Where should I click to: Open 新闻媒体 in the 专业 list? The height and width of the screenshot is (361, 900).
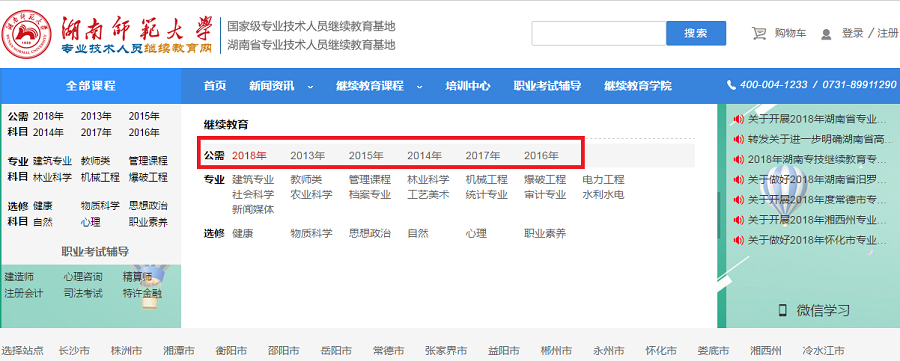[x=253, y=209]
